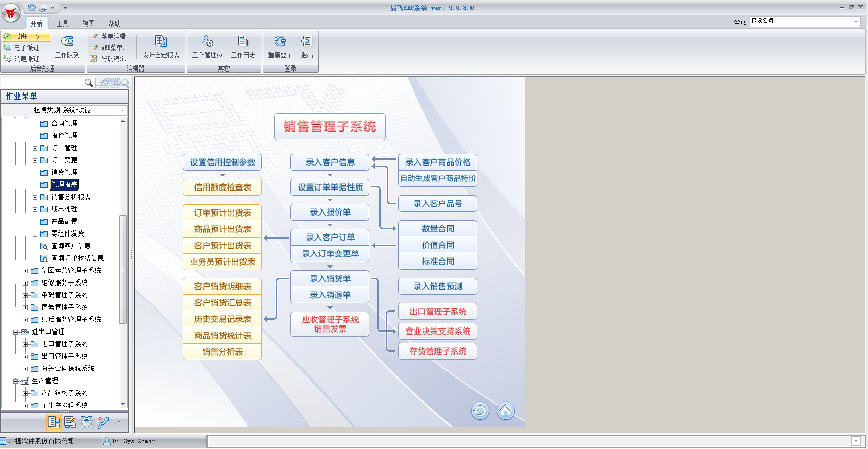The width and height of the screenshot is (868, 449).
Task: Click the round refresh icon in diagram
Action: [480, 411]
